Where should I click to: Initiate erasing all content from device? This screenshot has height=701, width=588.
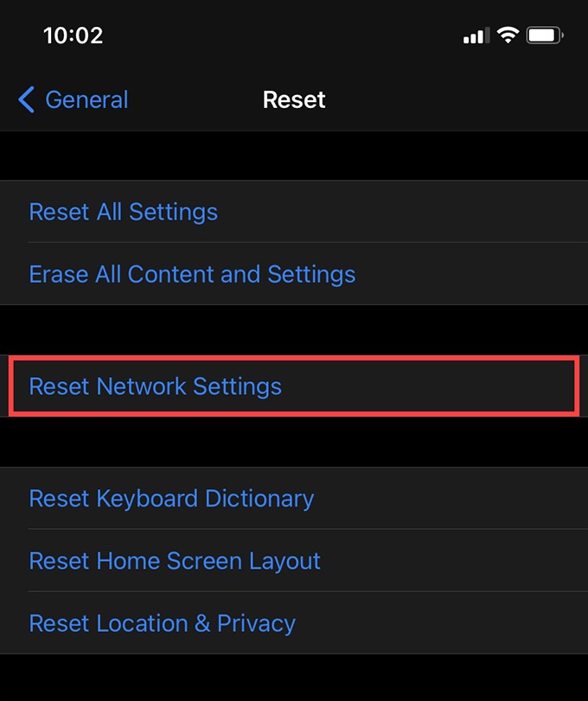pyautogui.click(x=192, y=274)
